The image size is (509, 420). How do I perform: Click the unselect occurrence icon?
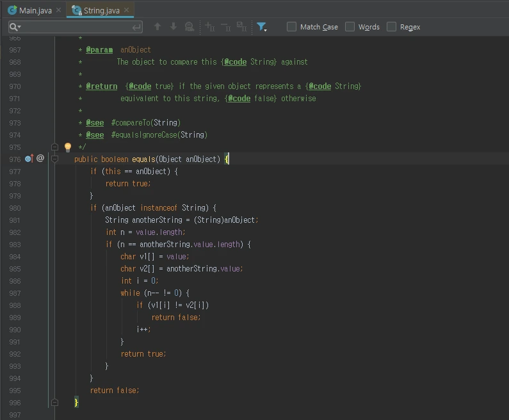(225, 27)
